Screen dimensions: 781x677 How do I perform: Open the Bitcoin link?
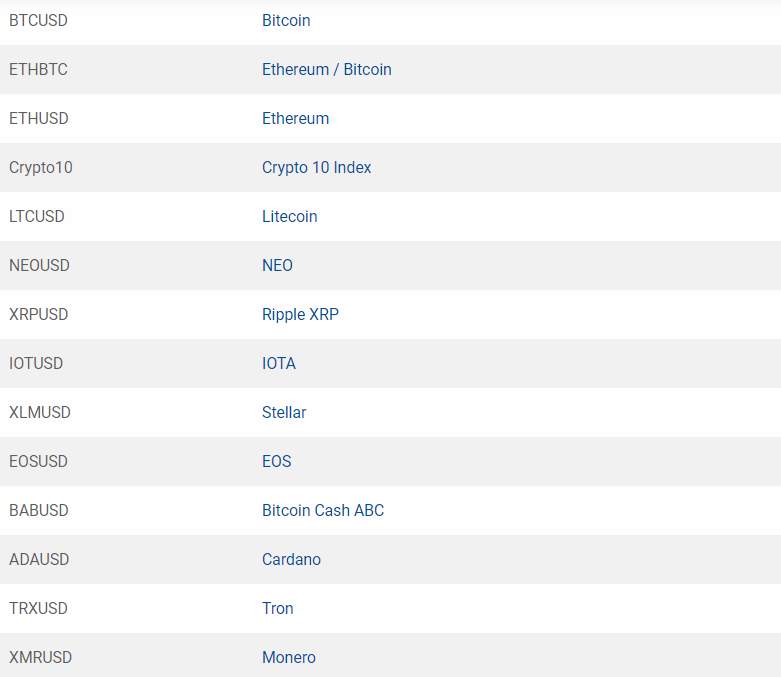[286, 20]
